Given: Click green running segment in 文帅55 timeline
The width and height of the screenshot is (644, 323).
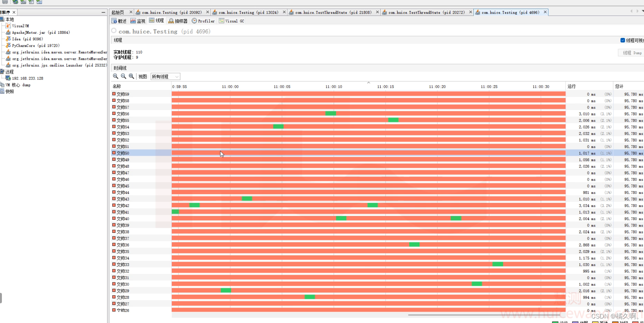Looking at the screenshot, I should (393, 120).
